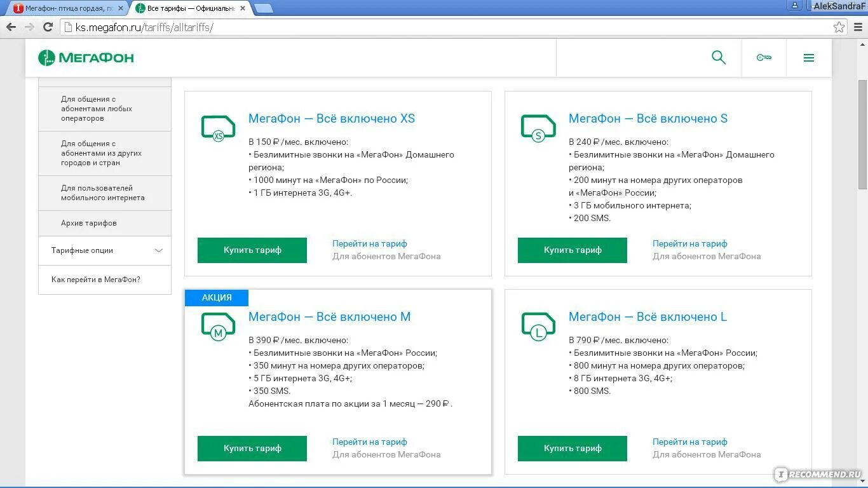Click the AlekSandraF window profile button

click(x=839, y=6)
